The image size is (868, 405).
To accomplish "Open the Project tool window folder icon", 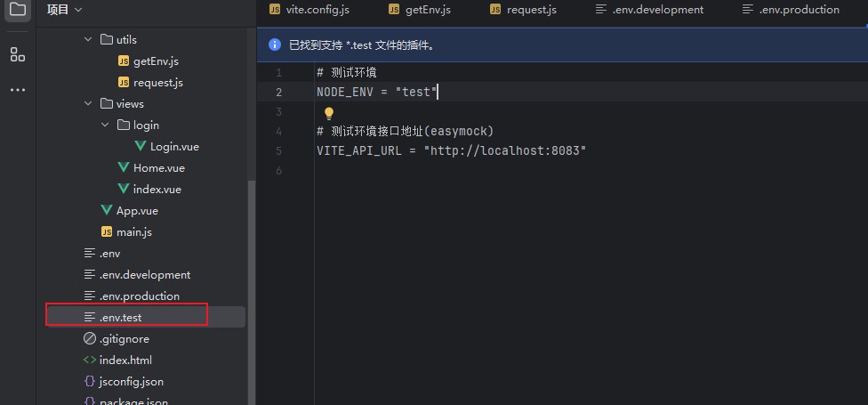I will coord(18,10).
